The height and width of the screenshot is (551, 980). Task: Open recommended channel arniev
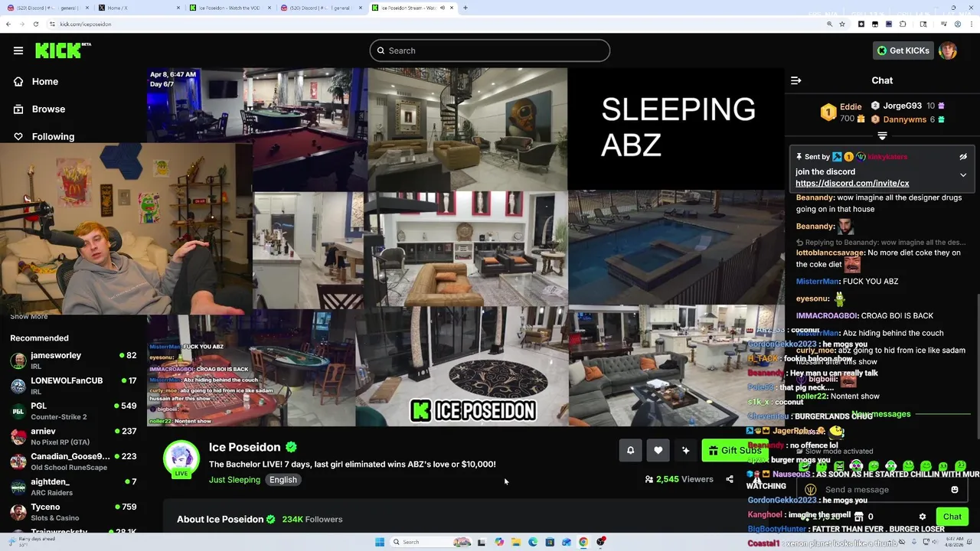tap(73, 435)
